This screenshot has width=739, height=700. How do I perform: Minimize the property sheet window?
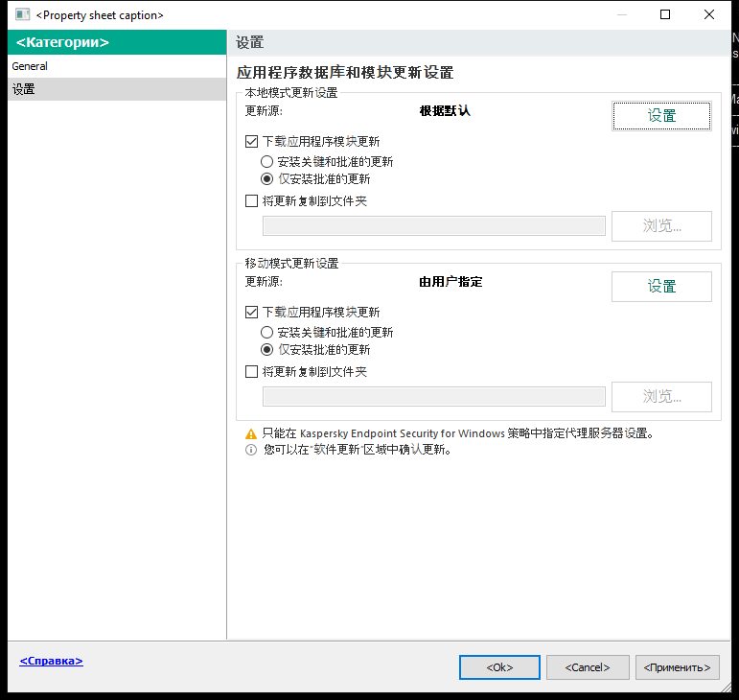[622, 14]
